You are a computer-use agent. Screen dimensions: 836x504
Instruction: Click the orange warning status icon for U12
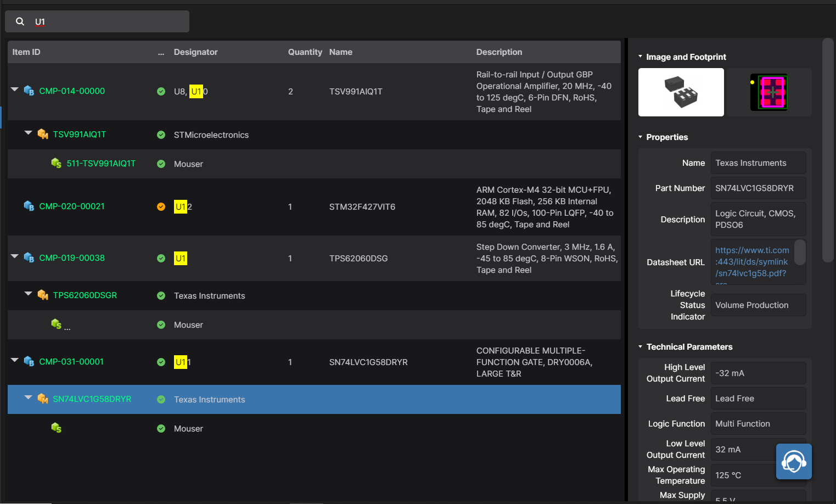(161, 206)
